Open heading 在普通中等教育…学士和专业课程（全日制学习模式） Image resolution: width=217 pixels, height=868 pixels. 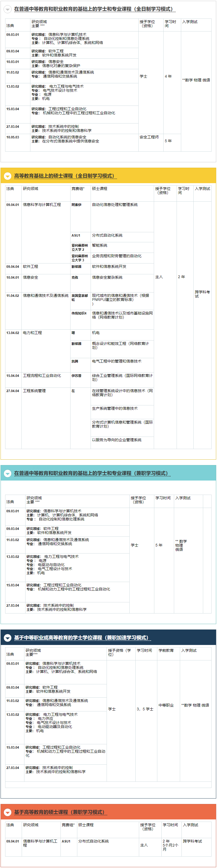click(x=95, y=9)
